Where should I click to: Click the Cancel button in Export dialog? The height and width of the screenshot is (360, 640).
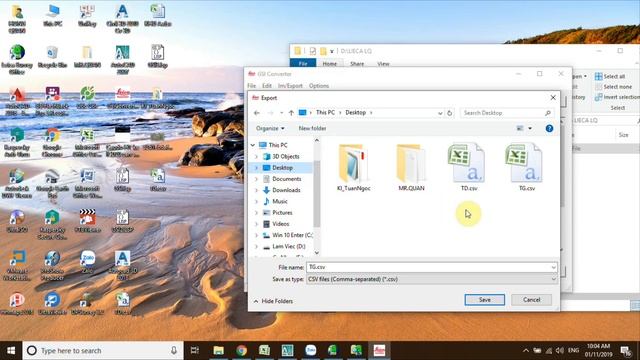pos(531,300)
